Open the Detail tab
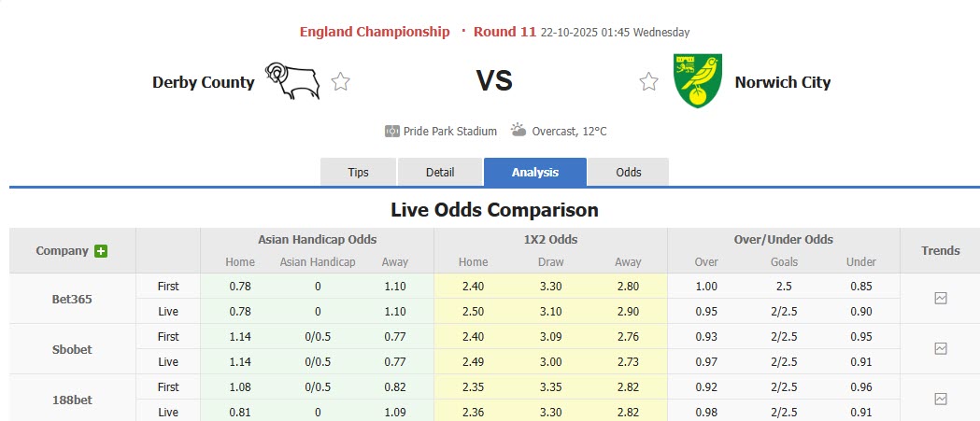The image size is (980, 421). tap(440, 173)
